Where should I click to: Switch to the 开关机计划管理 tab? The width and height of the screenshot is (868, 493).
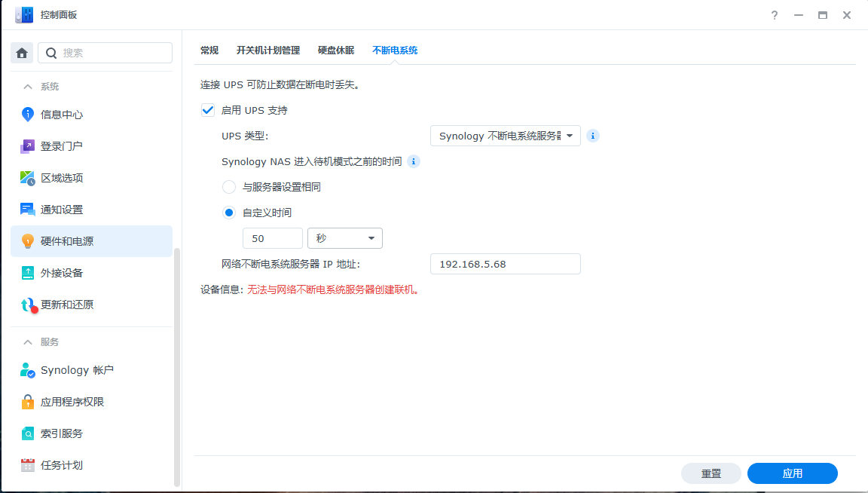[x=267, y=50]
